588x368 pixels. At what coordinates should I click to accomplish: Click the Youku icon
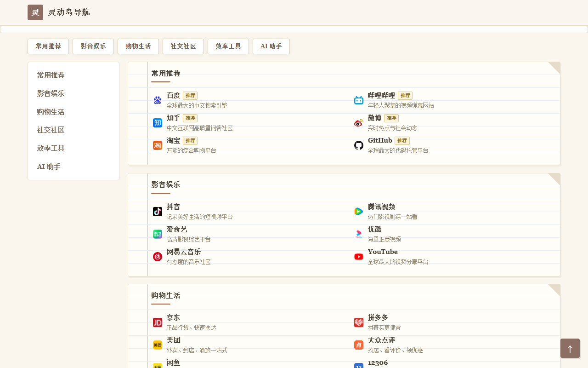click(x=359, y=234)
